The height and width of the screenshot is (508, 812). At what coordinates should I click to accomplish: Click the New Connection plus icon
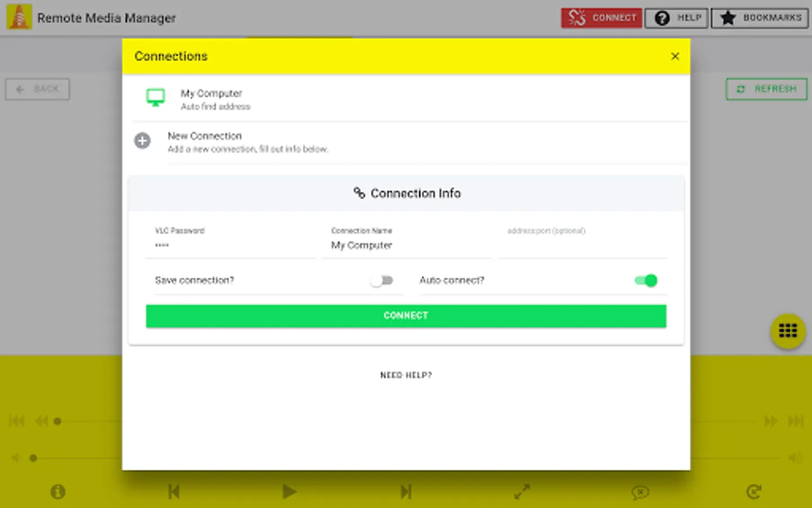pyautogui.click(x=142, y=141)
